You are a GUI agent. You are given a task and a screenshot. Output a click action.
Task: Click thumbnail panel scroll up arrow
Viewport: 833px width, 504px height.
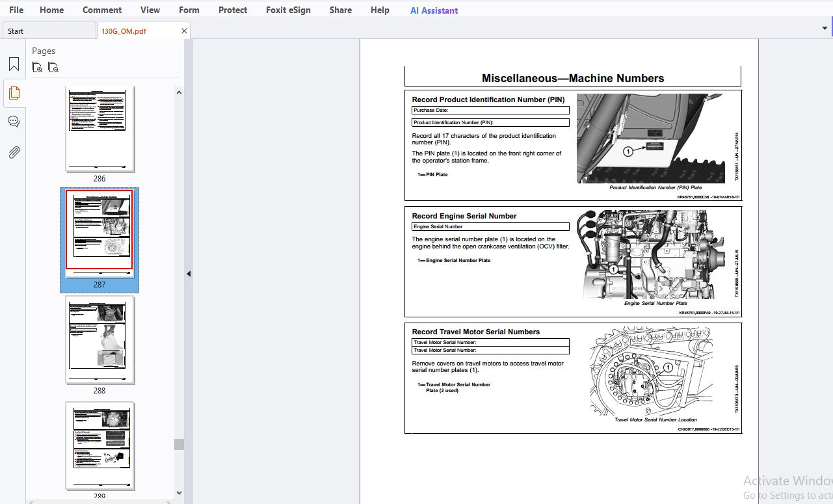(x=179, y=92)
